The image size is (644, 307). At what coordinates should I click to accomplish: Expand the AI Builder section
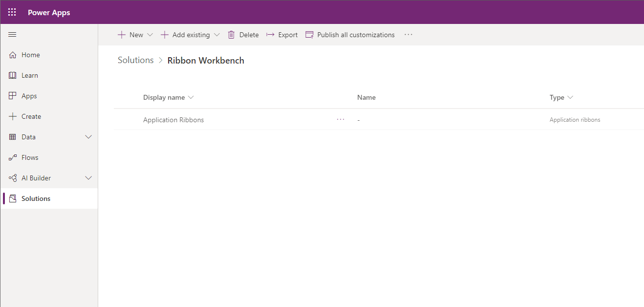(x=88, y=178)
